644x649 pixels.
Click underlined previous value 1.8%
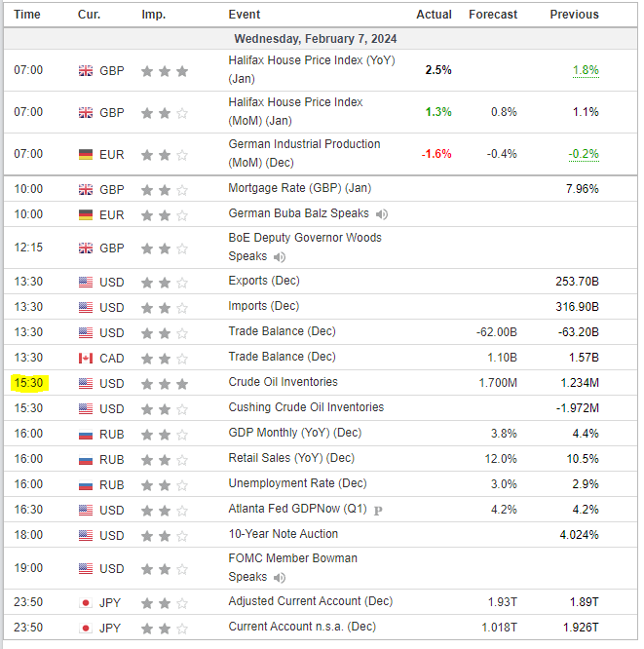[x=585, y=70]
